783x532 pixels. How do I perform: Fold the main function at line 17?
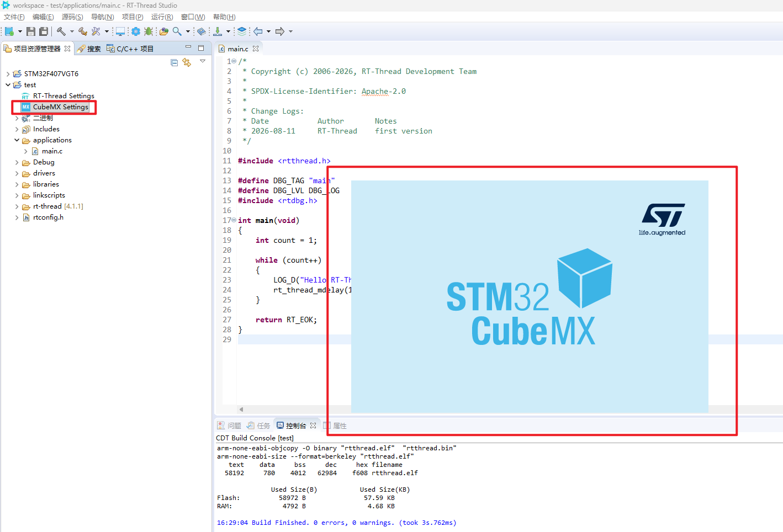point(234,220)
